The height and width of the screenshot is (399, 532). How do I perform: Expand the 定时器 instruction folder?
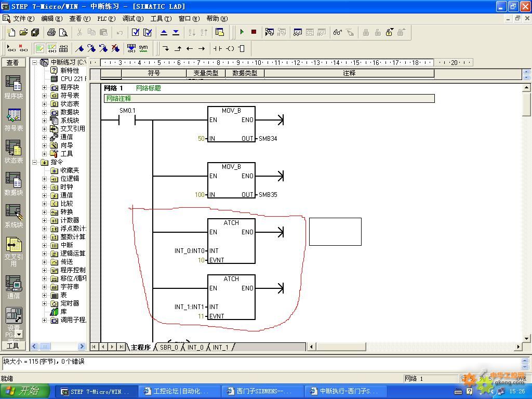click(45, 303)
